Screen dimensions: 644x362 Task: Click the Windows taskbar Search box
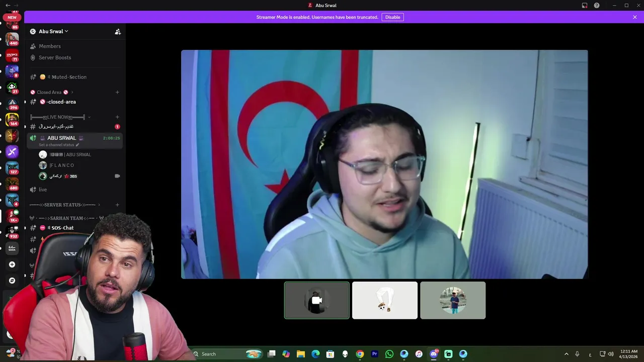tap(228, 354)
